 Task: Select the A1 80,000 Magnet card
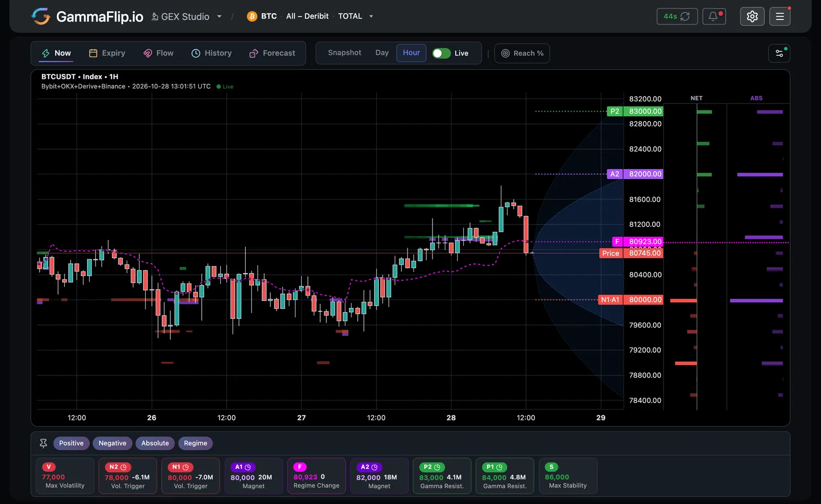pos(253,476)
